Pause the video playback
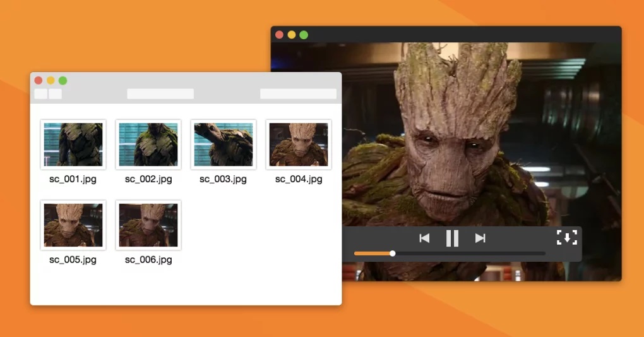The image size is (644, 337). pos(452,238)
